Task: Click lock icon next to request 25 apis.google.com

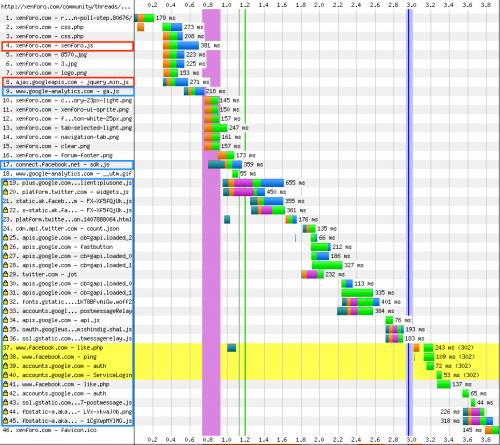Action: tap(5, 238)
